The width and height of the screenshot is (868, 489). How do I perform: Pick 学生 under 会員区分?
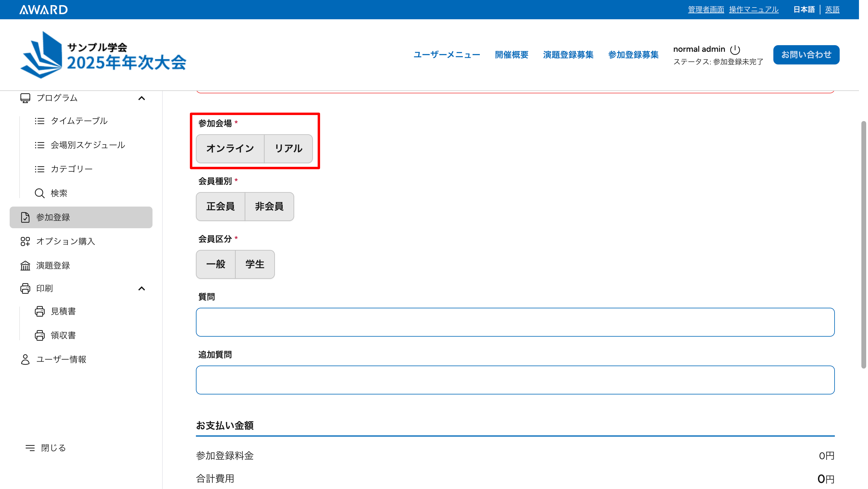[x=255, y=264]
